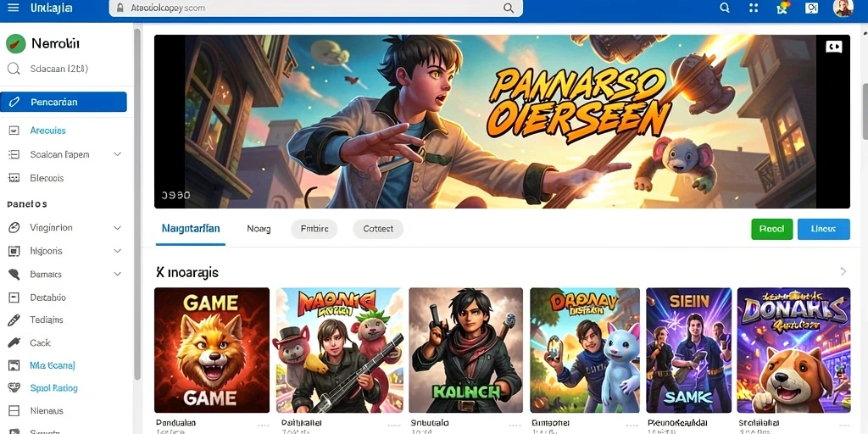Click the Bemaics sidebar icon
The width and height of the screenshot is (868, 434).
14,274
